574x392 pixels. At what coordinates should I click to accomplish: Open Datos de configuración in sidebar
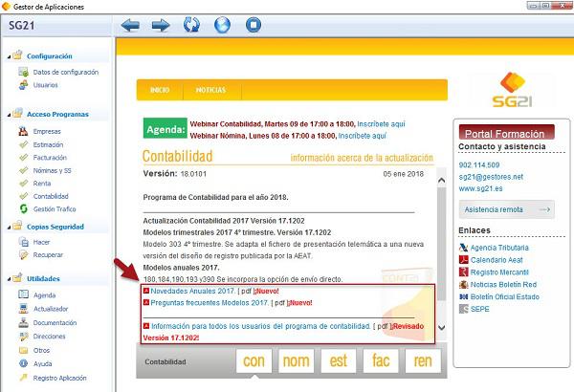65,72
